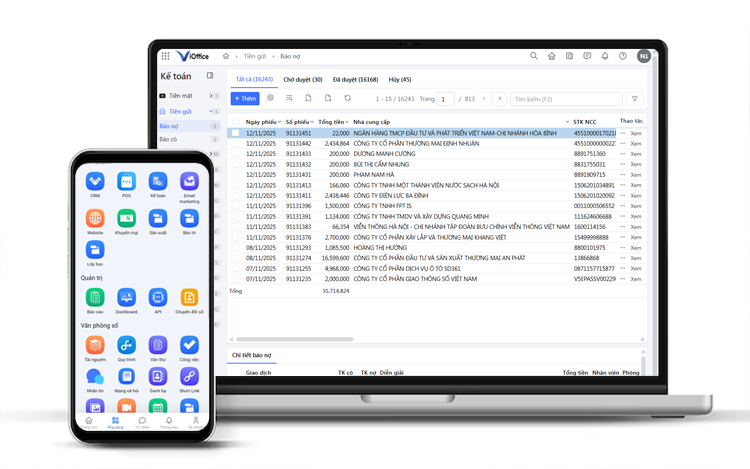Image resolution: width=750 pixels, height=469 pixels.
Task: Open the notifications bell in laptop header
Action: (x=605, y=56)
